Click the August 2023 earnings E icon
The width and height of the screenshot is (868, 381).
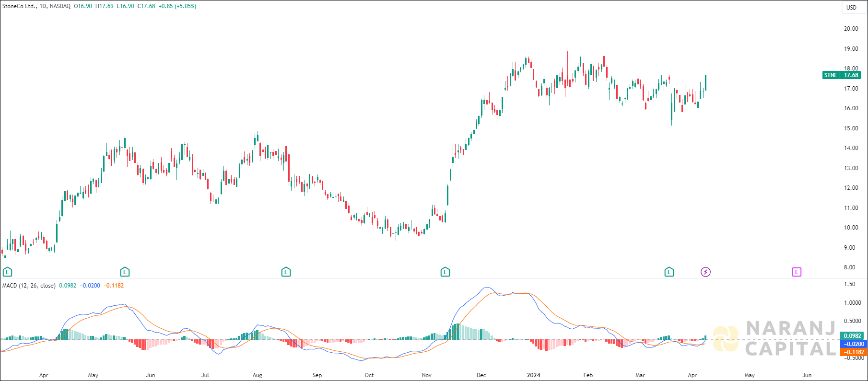[x=286, y=272]
